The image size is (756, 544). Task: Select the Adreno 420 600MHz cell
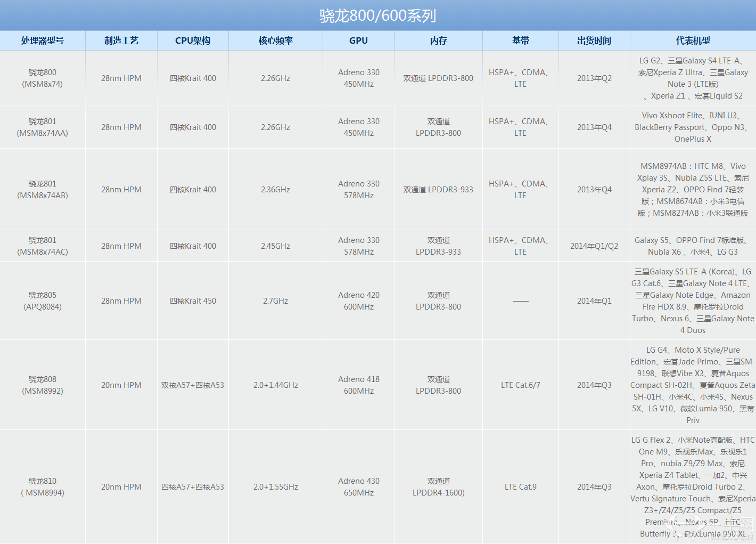359,301
